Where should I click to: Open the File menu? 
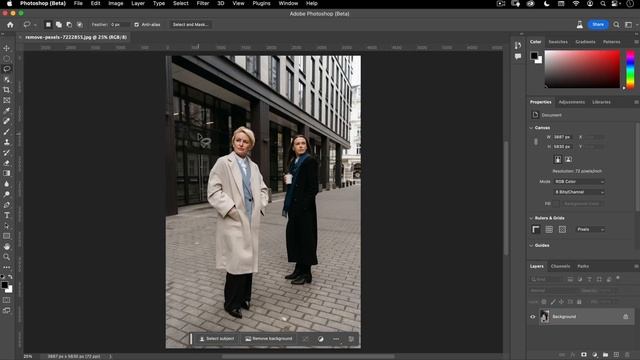[78, 3]
